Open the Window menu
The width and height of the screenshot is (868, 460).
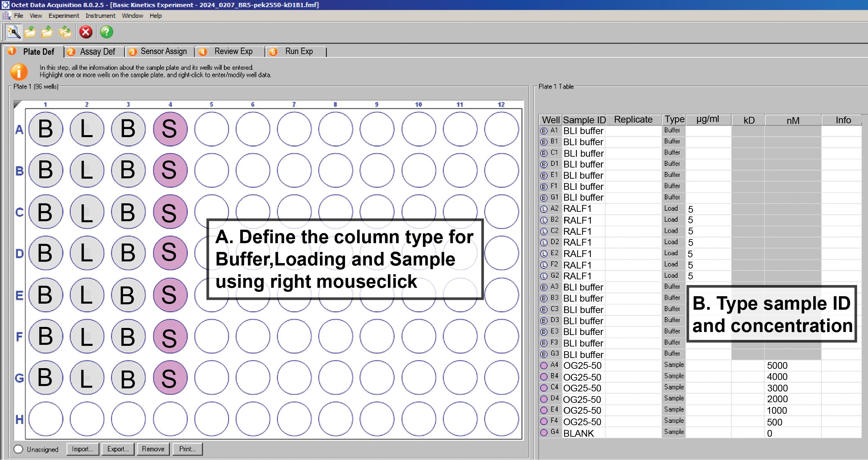(x=132, y=16)
